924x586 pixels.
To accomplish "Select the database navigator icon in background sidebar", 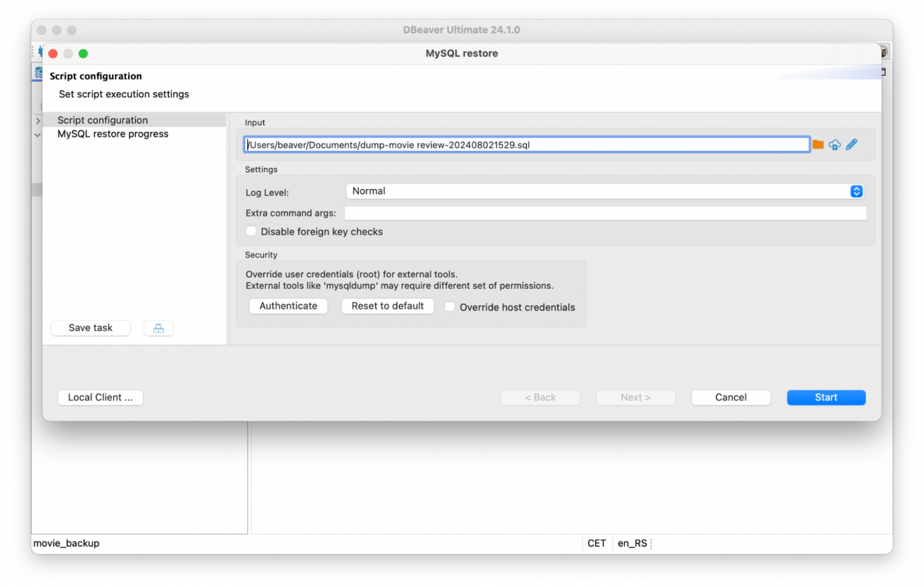I will pos(37,73).
